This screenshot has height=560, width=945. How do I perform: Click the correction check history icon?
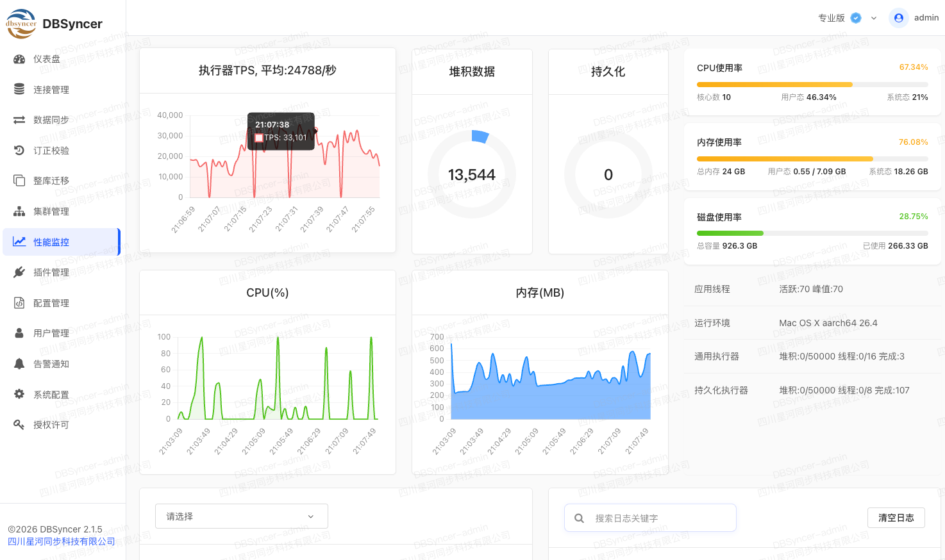[x=19, y=151]
